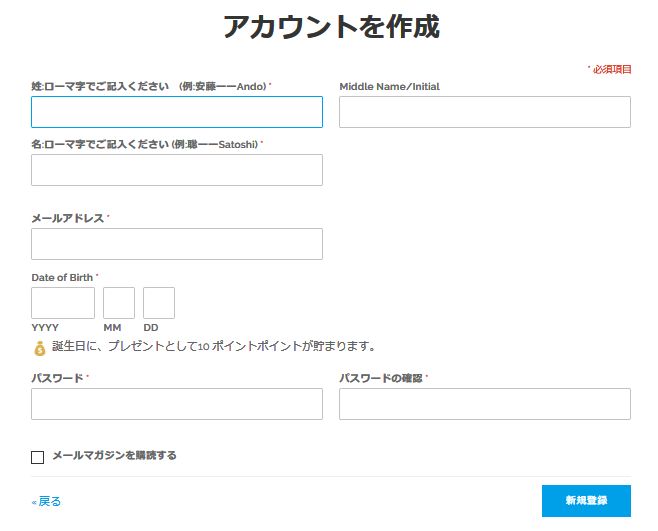Focus the last name (姓) input field
Viewport: 658px width, 531px height.
(177, 112)
